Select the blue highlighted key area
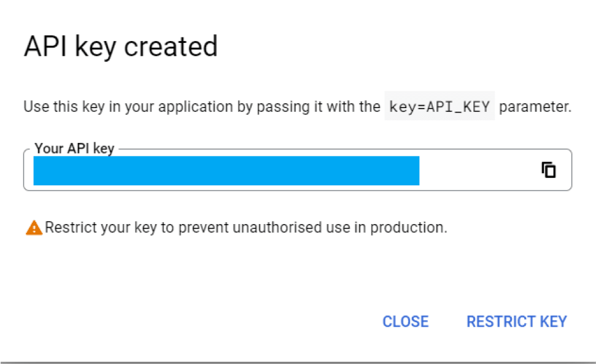The image size is (596, 364). 227,170
